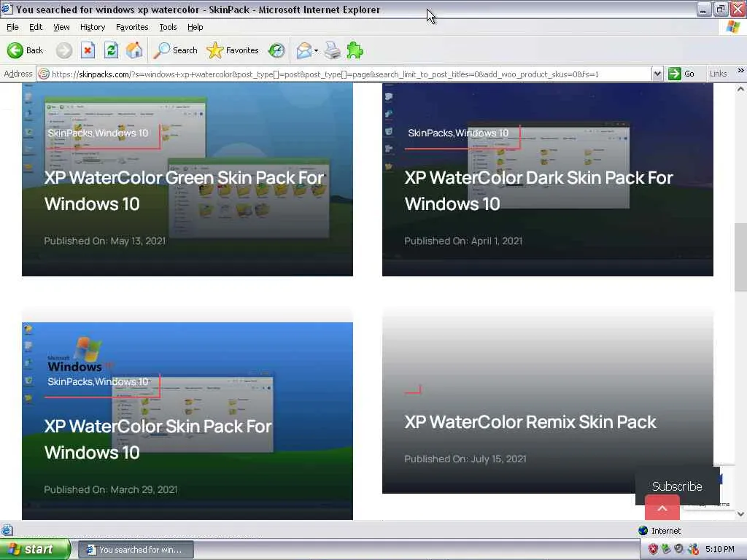Open the Favorites menu
Viewport: 747px width, 560px height.
click(132, 27)
